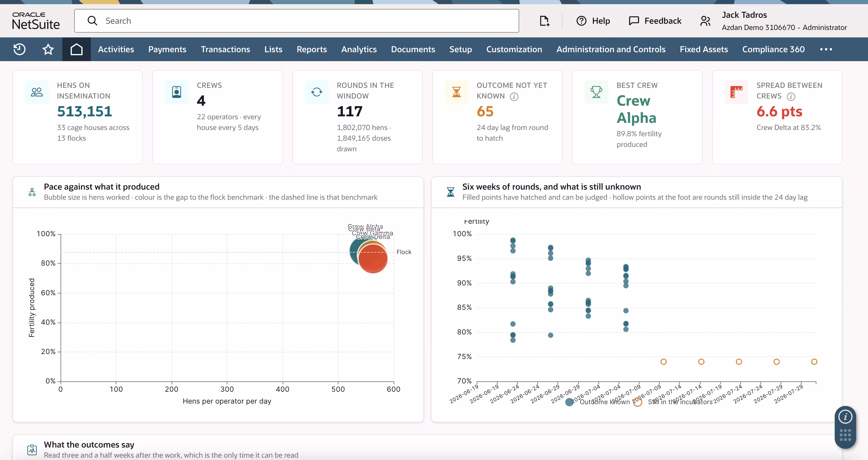The width and height of the screenshot is (868, 460).
Task: Click the 513,151 hens value
Action: [x=84, y=112]
